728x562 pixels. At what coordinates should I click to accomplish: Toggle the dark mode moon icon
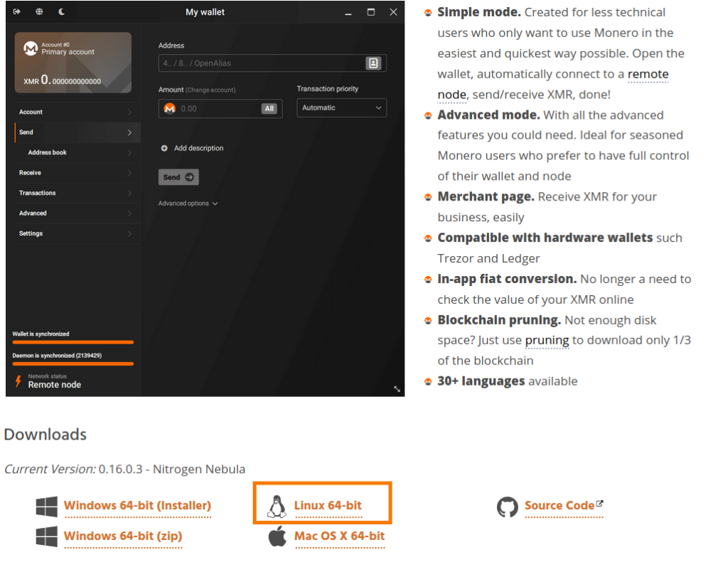[62, 11]
